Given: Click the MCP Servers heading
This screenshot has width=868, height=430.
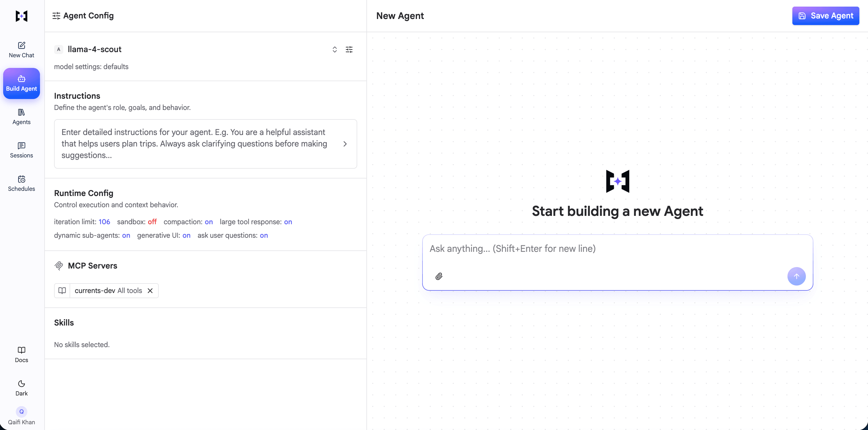Looking at the screenshot, I should coord(93,266).
